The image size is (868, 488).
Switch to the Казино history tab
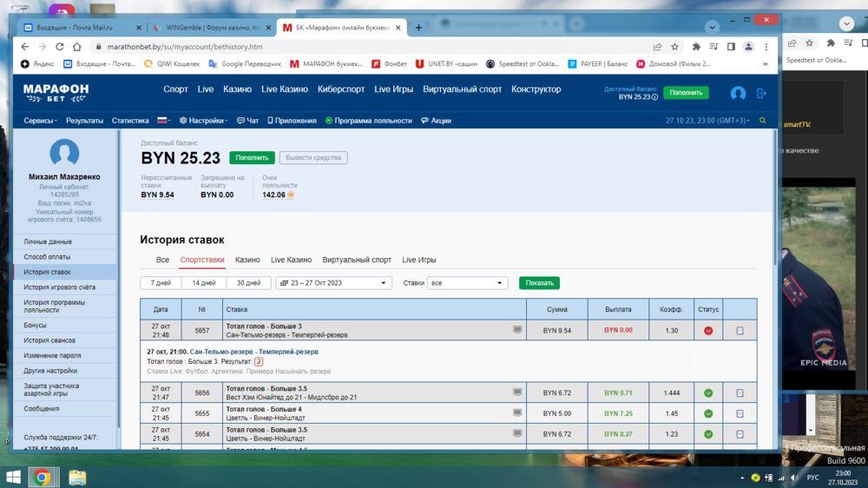pyautogui.click(x=247, y=260)
